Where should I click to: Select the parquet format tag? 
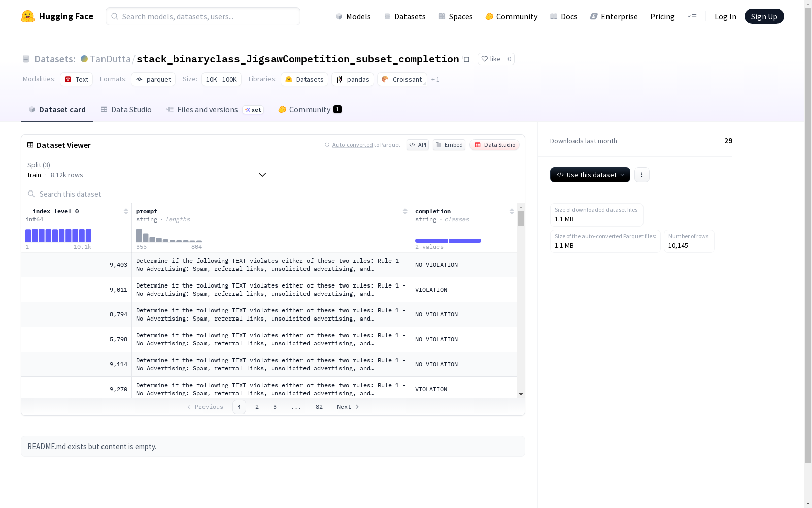tap(153, 79)
